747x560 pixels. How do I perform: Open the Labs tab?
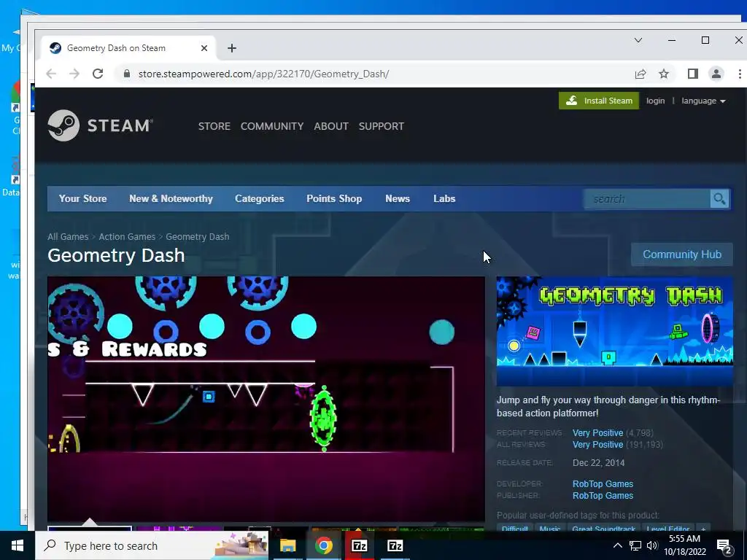pyautogui.click(x=444, y=198)
